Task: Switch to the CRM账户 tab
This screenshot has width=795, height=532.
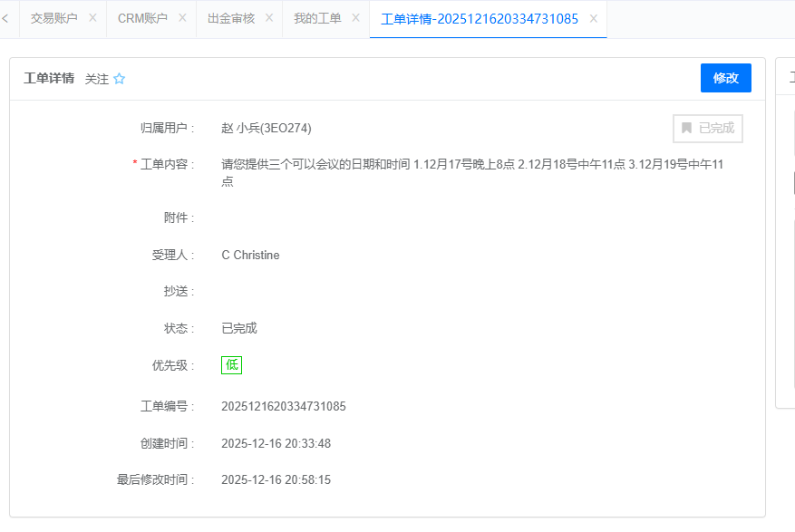Action: pos(142,18)
